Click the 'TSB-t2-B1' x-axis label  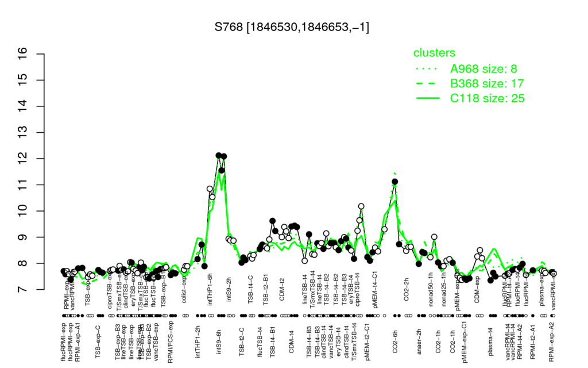point(266,289)
